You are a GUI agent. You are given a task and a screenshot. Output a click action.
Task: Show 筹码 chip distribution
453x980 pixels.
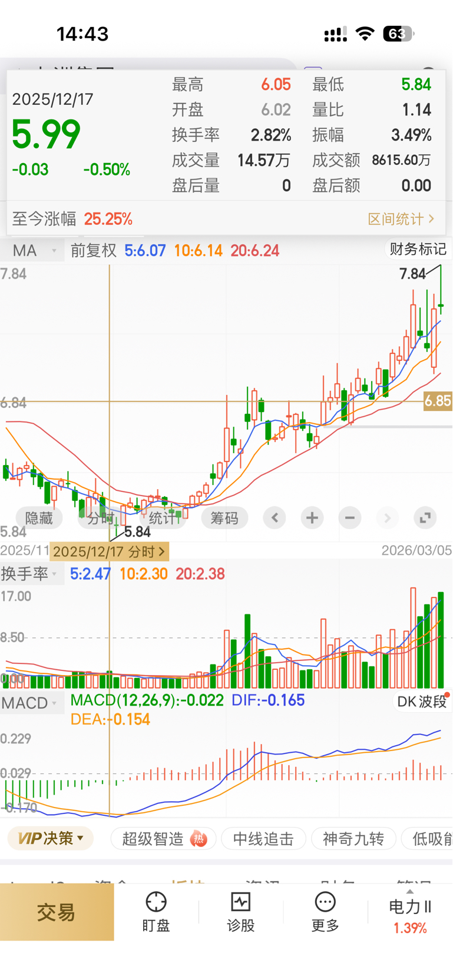coord(224,518)
